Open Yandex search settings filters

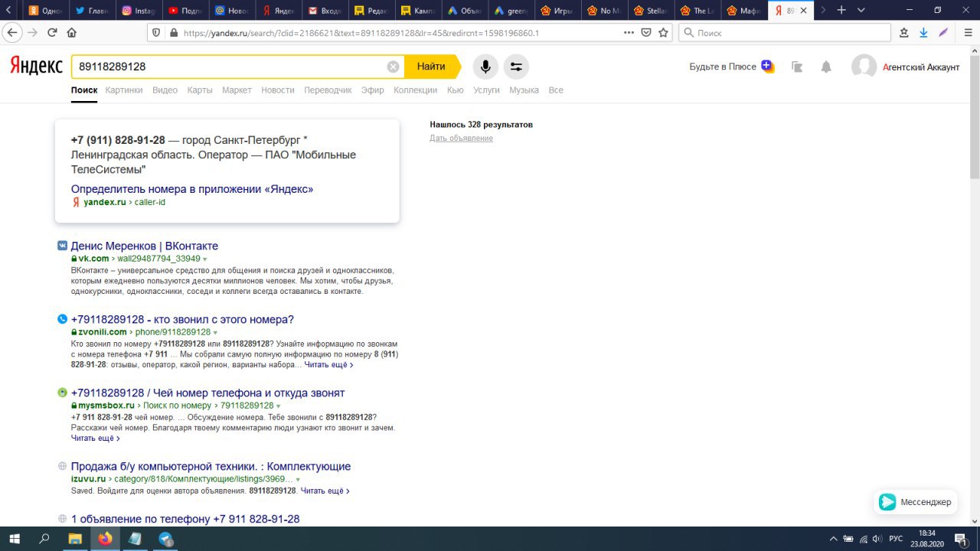pos(516,67)
